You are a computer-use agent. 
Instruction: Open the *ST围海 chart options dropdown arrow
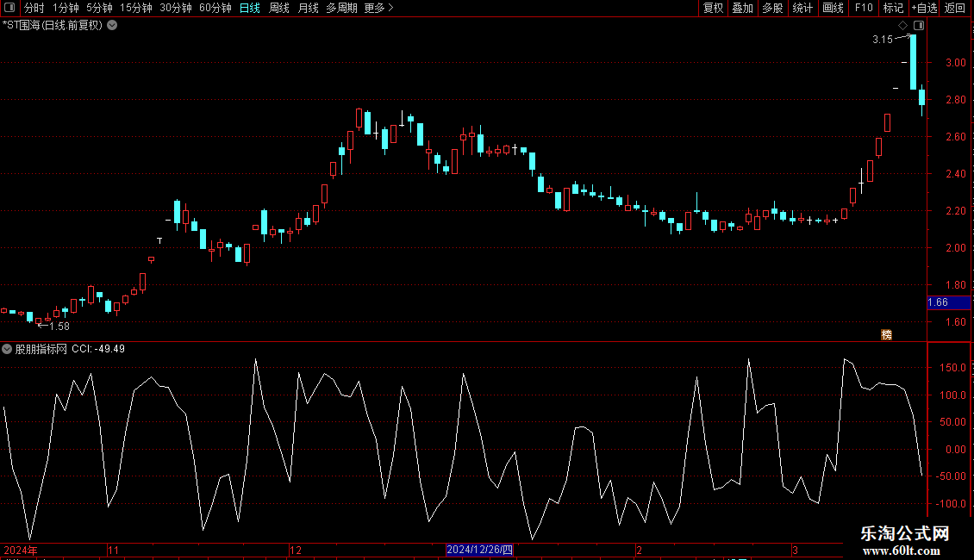112,26
